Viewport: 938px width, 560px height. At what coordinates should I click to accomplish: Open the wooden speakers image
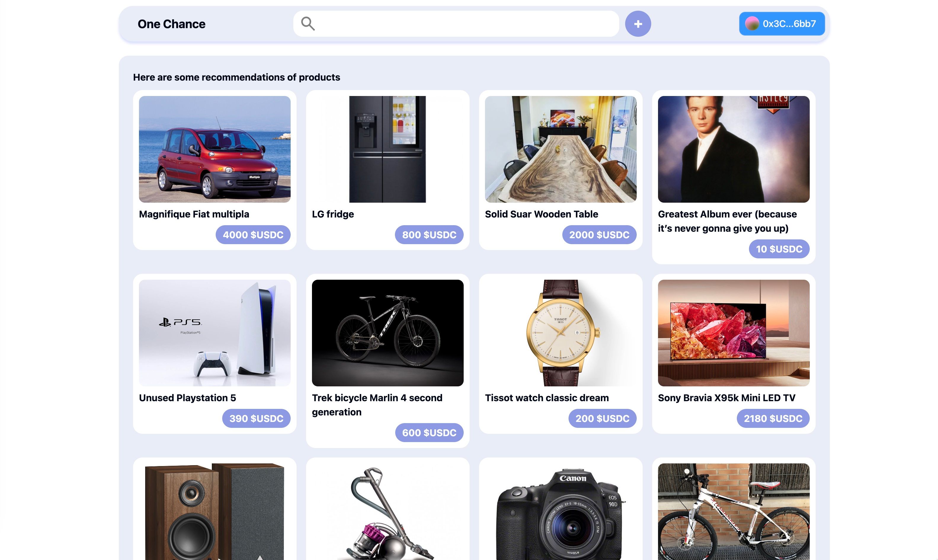click(x=215, y=512)
